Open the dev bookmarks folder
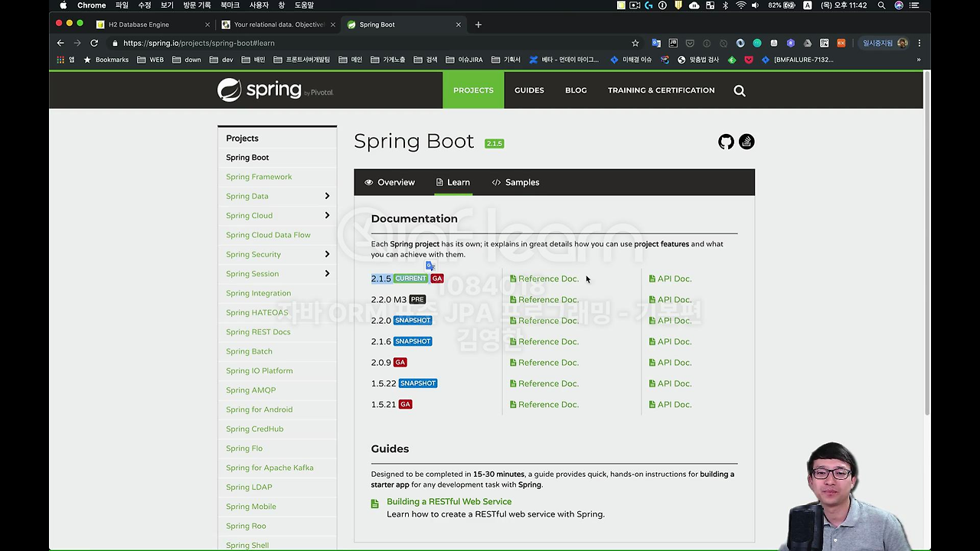Viewport: 980px width, 551px height. tap(221, 60)
